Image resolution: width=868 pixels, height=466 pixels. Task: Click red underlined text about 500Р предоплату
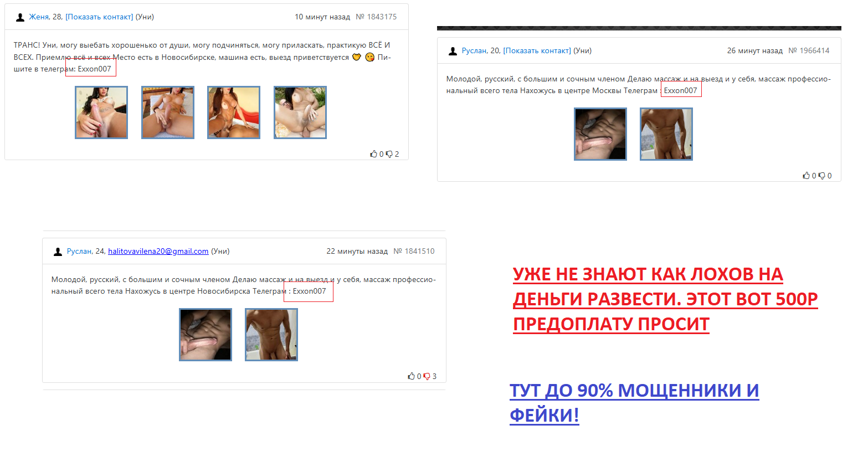coord(665,299)
